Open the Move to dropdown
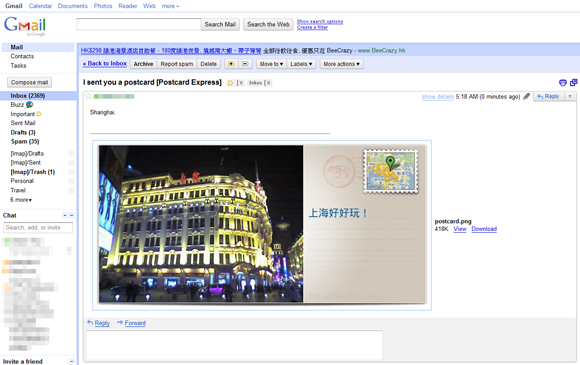Image resolution: width=580 pixels, height=365 pixels. (271, 64)
